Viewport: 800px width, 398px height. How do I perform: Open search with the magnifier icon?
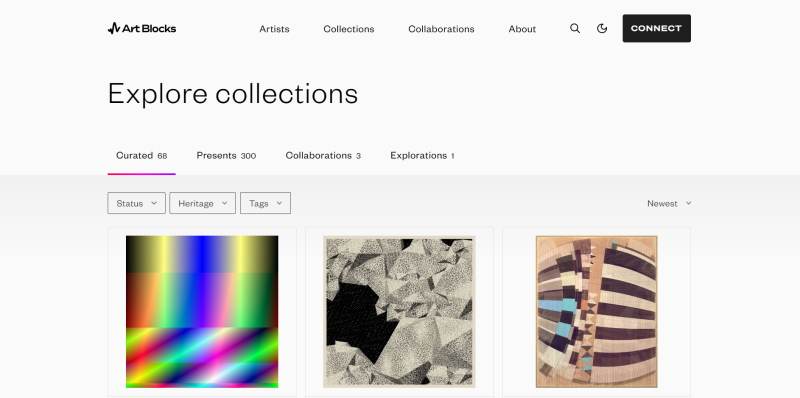(575, 29)
